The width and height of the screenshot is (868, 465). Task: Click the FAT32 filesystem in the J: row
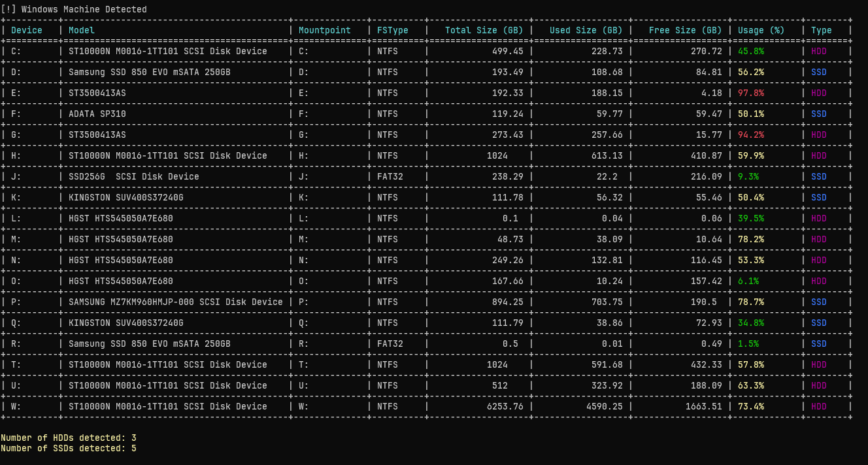coord(390,176)
